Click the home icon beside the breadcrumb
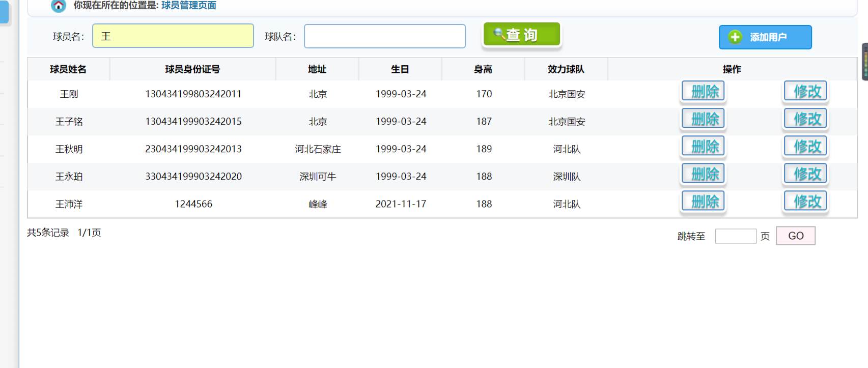This screenshot has width=868, height=368. pos(59,6)
